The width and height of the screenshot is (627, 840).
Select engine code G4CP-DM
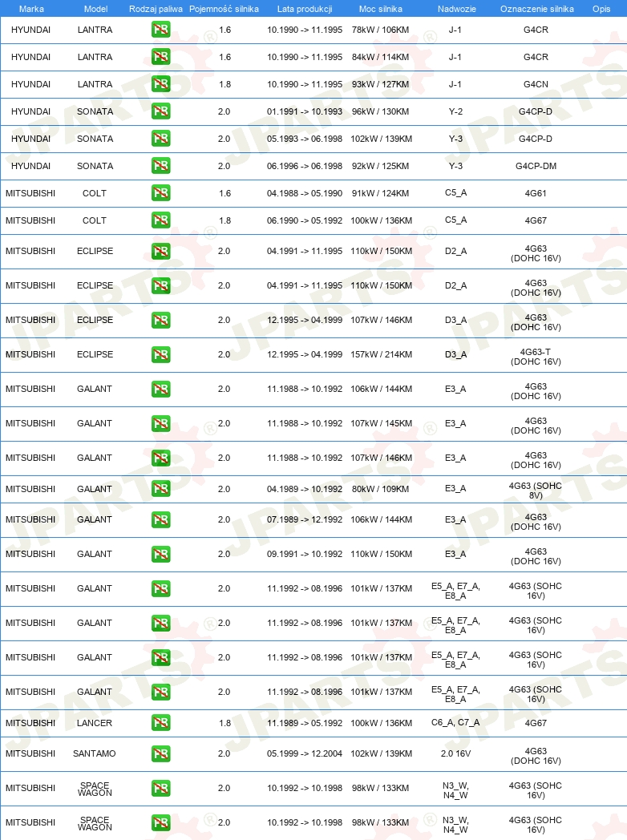click(x=536, y=166)
